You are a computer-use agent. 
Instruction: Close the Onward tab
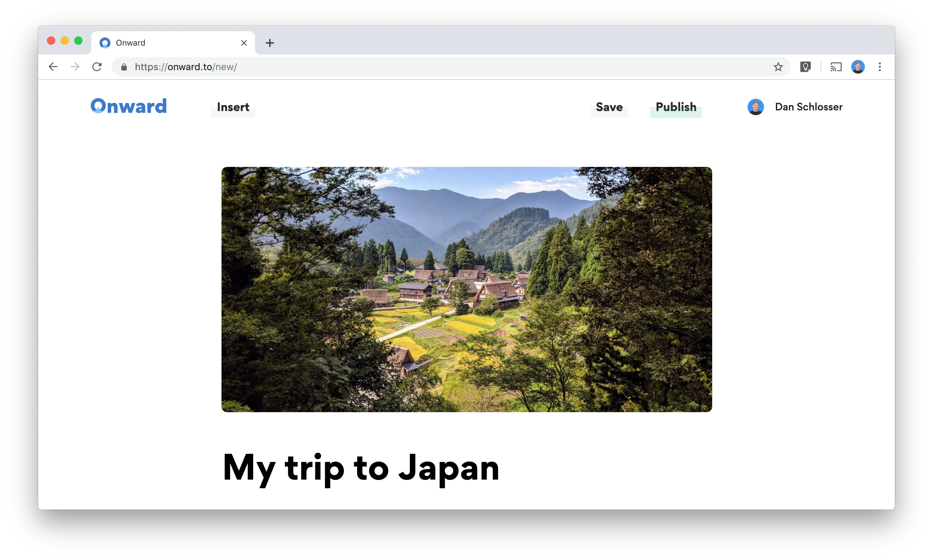pos(244,43)
